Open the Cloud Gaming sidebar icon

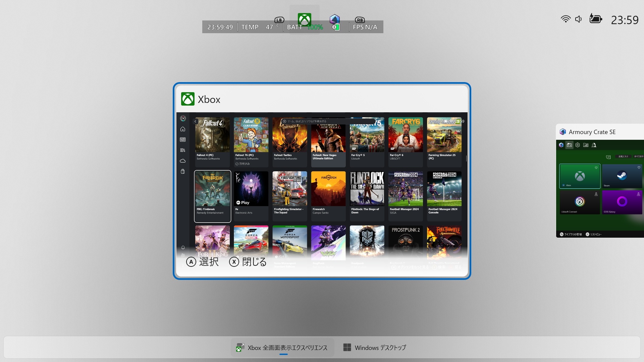point(183,161)
